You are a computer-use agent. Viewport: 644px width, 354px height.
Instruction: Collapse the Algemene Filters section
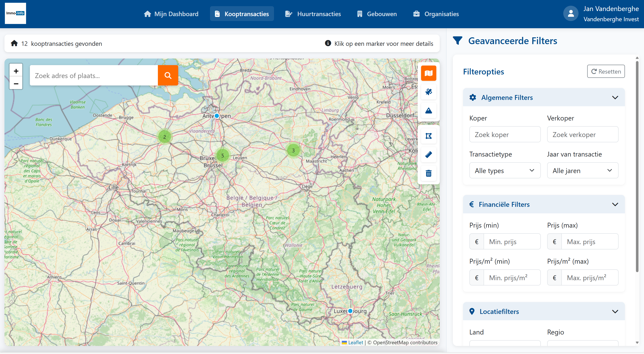coord(615,97)
